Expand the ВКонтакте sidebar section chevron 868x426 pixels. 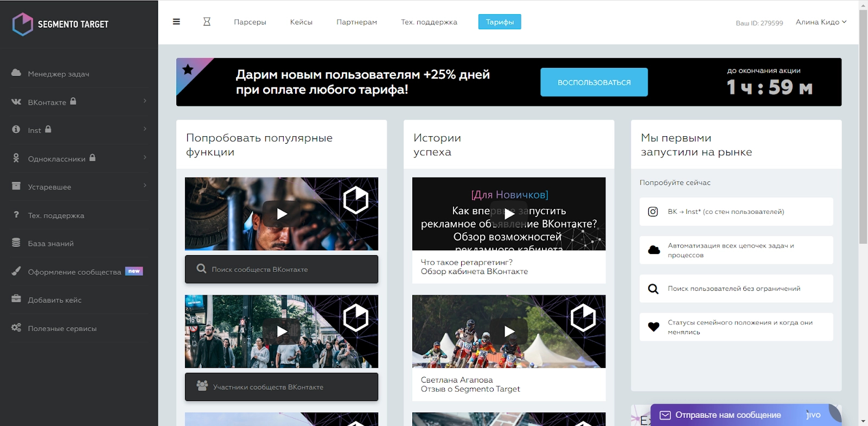pyautogui.click(x=145, y=101)
